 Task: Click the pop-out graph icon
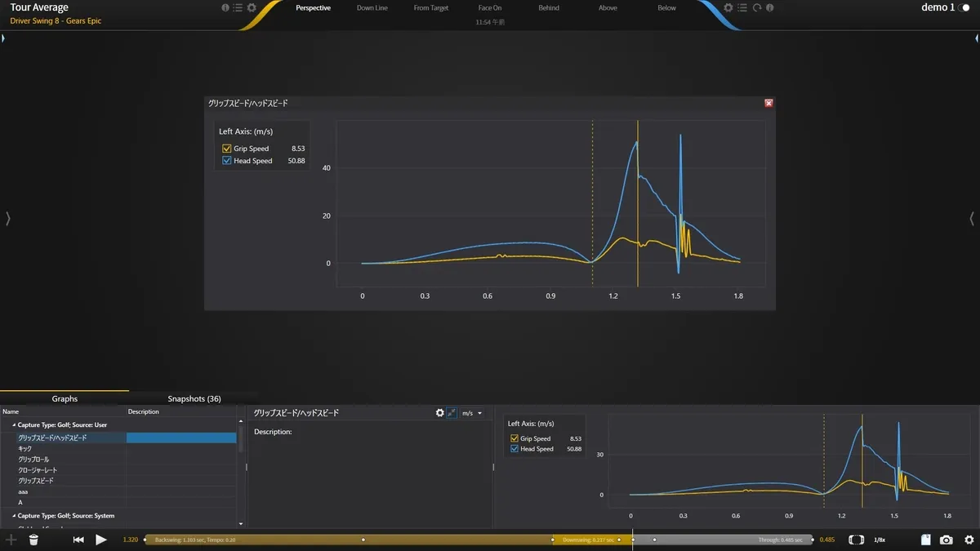(x=452, y=413)
